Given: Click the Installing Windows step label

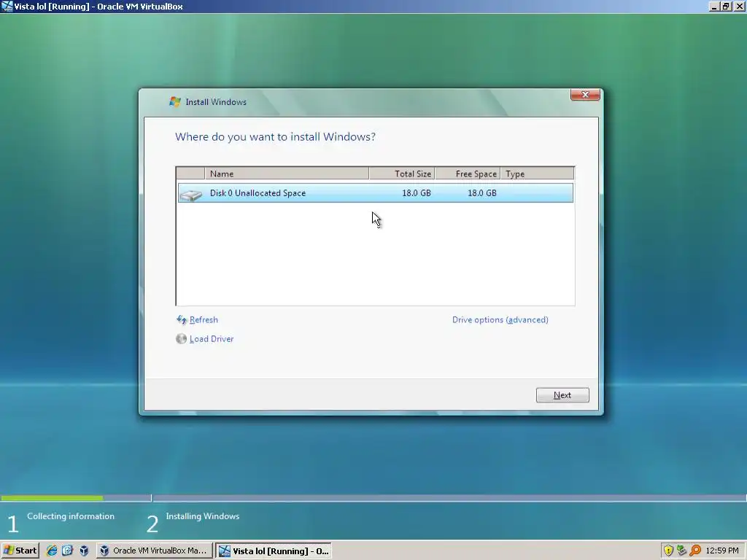Looking at the screenshot, I should [x=203, y=516].
